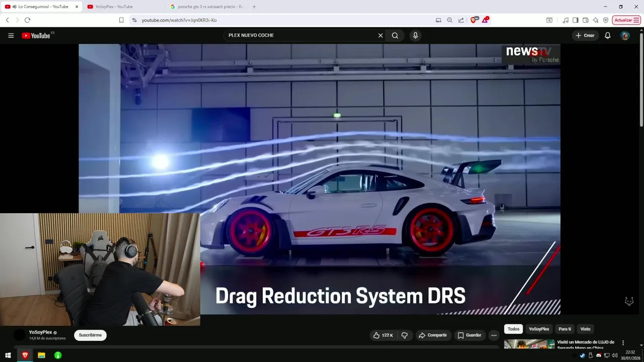Open the Visité un Mercado de LUJO title
The image size is (644, 362).
[586, 345]
